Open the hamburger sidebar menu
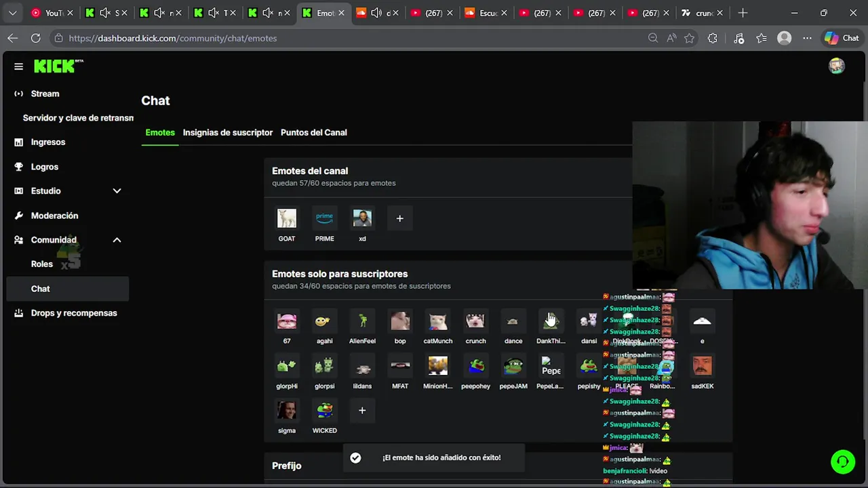Image resolution: width=868 pixels, height=488 pixels. click(18, 66)
